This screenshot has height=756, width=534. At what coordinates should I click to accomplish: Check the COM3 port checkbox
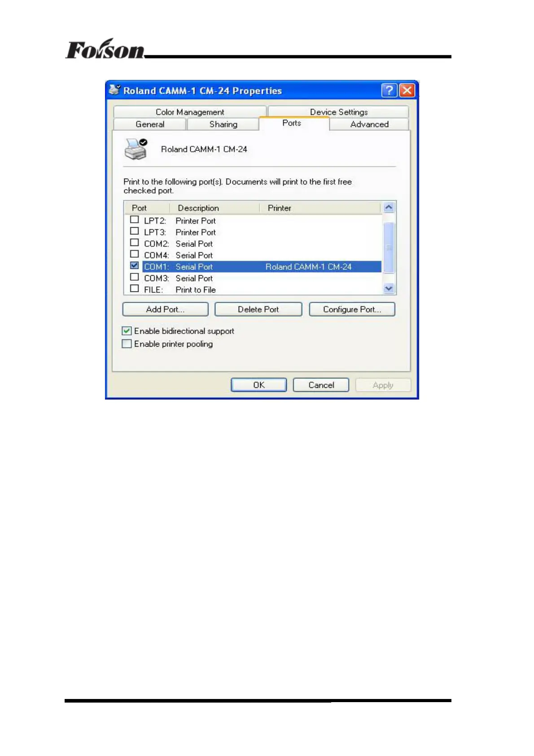[x=134, y=277]
